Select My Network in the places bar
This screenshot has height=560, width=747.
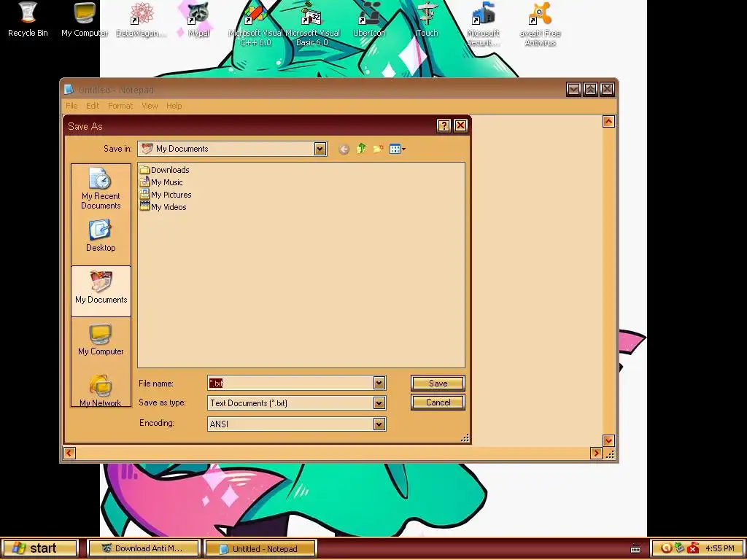point(101,391)
